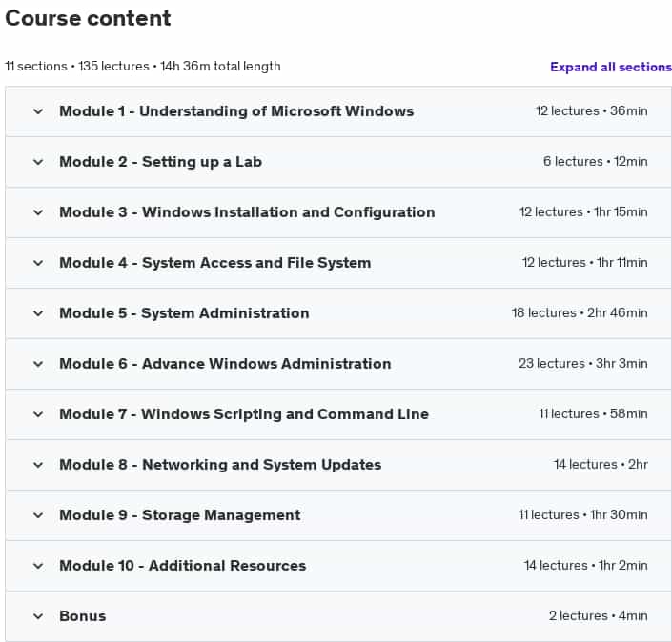Expand chevron for Module 8 Networking

point(38,465)
